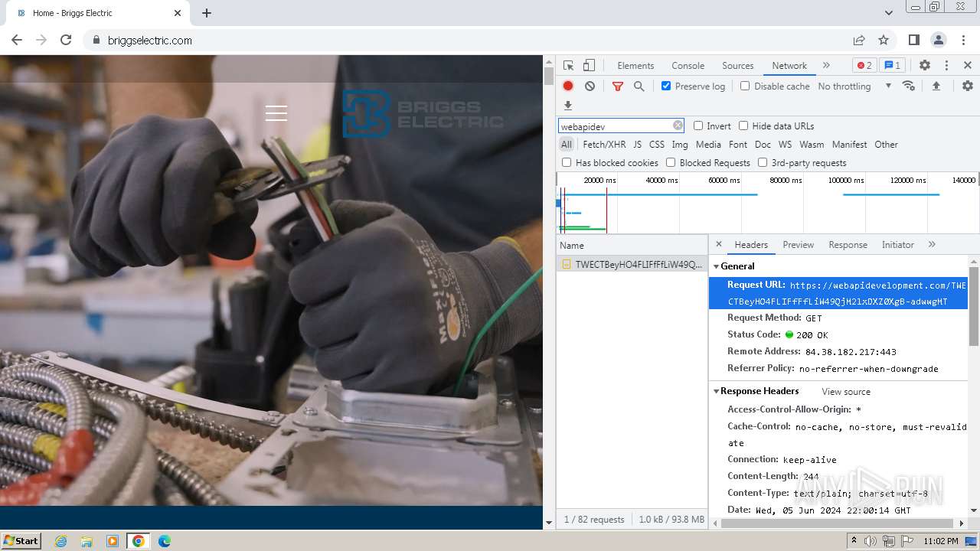Clear the network log

[x=590, y=86]
